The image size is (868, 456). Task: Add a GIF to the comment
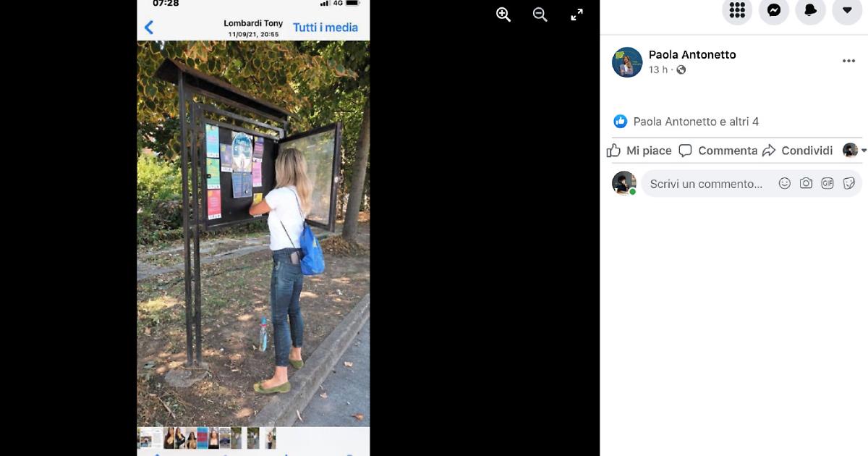[827, 184]
